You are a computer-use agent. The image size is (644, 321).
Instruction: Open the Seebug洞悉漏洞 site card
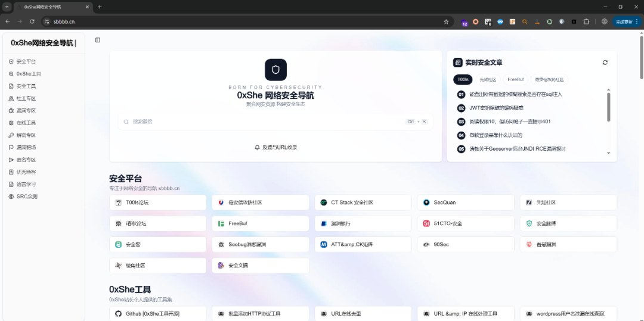click(261, 244)
